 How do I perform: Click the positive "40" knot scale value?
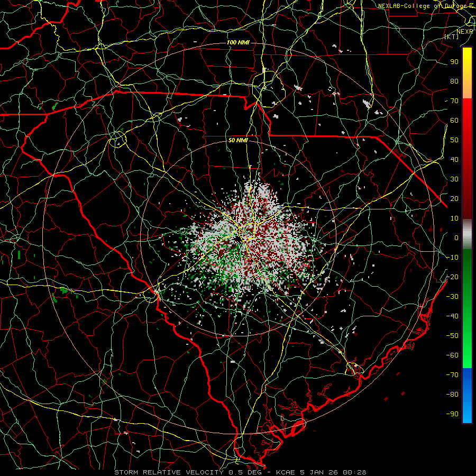pyautogui.click(x=454, y=160)
